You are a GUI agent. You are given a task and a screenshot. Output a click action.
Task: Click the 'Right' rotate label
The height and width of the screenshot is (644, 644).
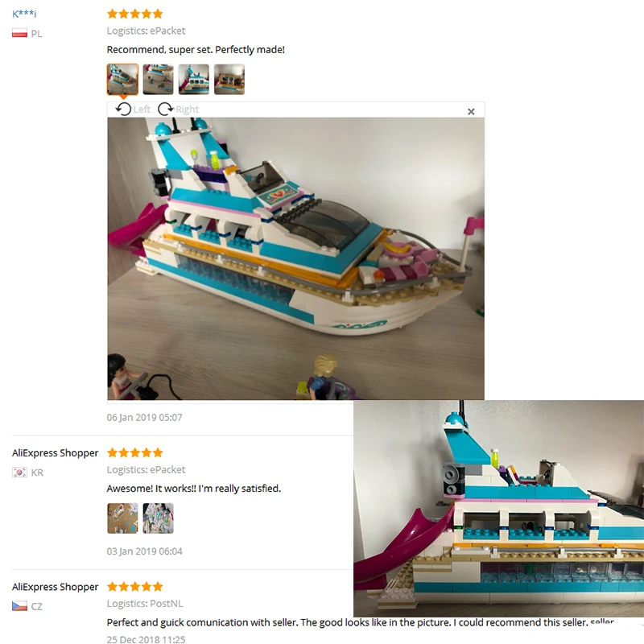pos(188,109)
